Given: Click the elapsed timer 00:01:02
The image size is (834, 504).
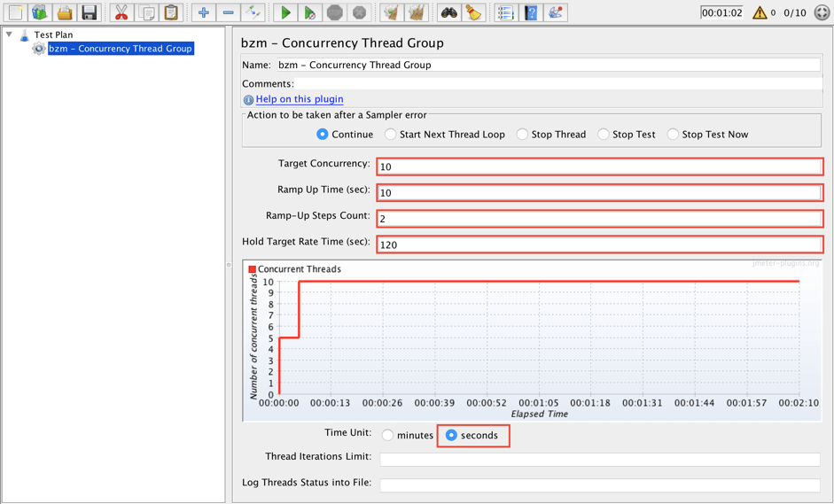Looking at the screenshot, I should click(x=721, y=12).
